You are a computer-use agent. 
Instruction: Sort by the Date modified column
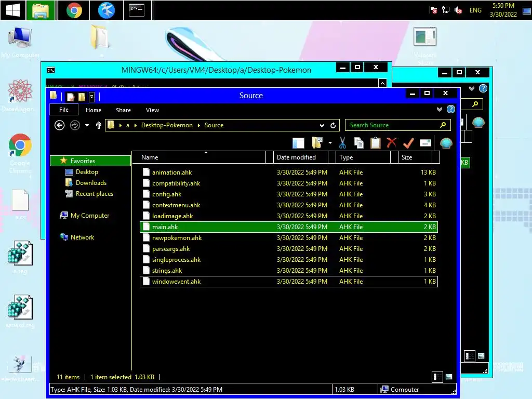301,157
